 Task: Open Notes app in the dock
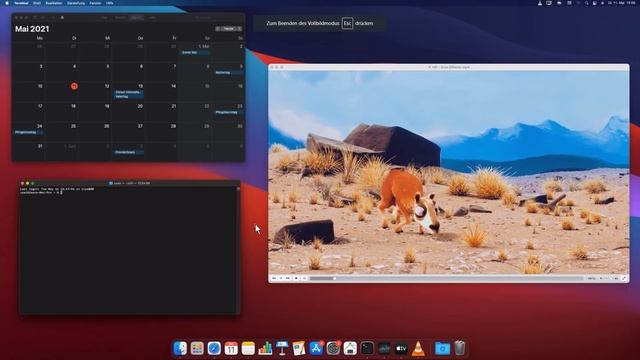click(x=248, y=348)
